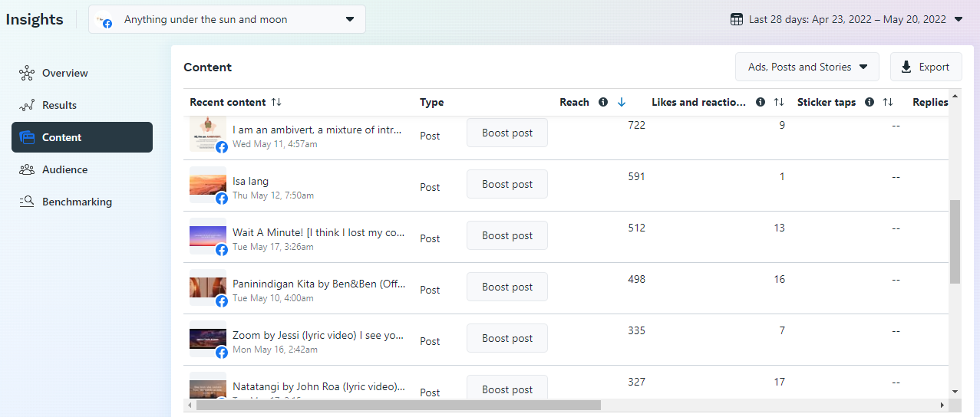Open the Paninindigan Kita post thumbnail
Viewport: 980px width, 417px height.
pyautogui.click(x=208, y=287)
